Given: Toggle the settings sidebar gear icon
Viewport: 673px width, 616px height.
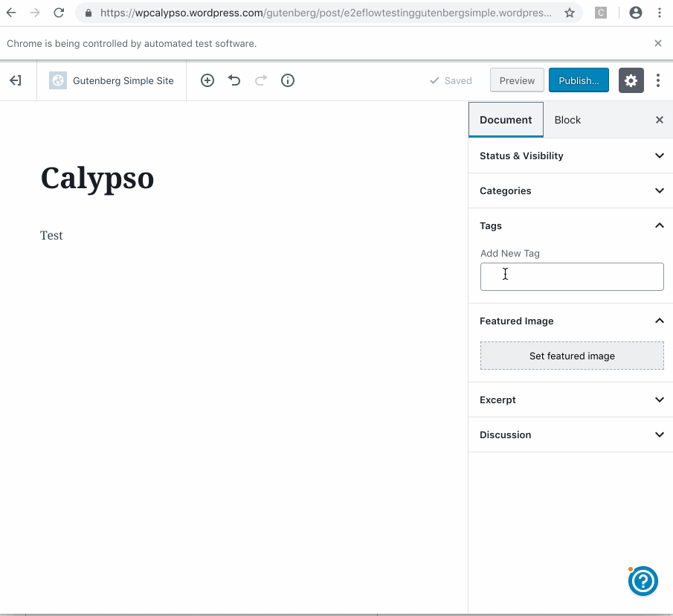Looking at the screenshot, I should [631, 80].
